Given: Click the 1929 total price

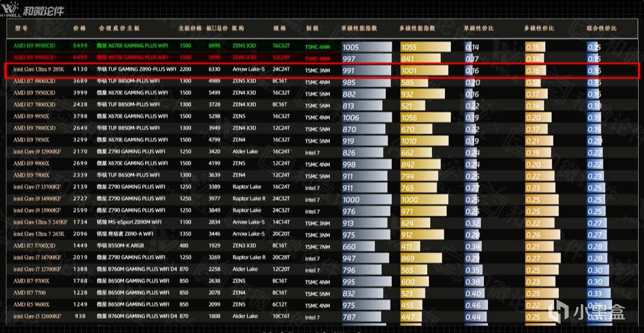Looking at the screenshot, I should coord(214,246).
